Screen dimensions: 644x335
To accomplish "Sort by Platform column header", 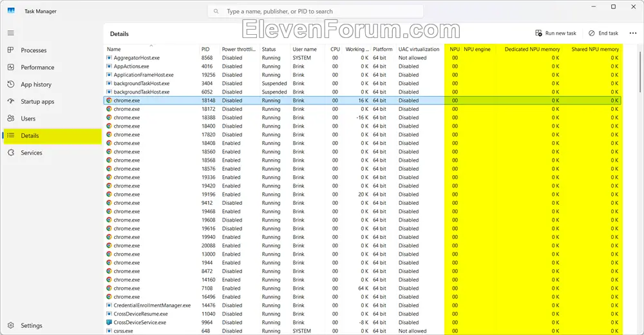I will pos(383,49).
